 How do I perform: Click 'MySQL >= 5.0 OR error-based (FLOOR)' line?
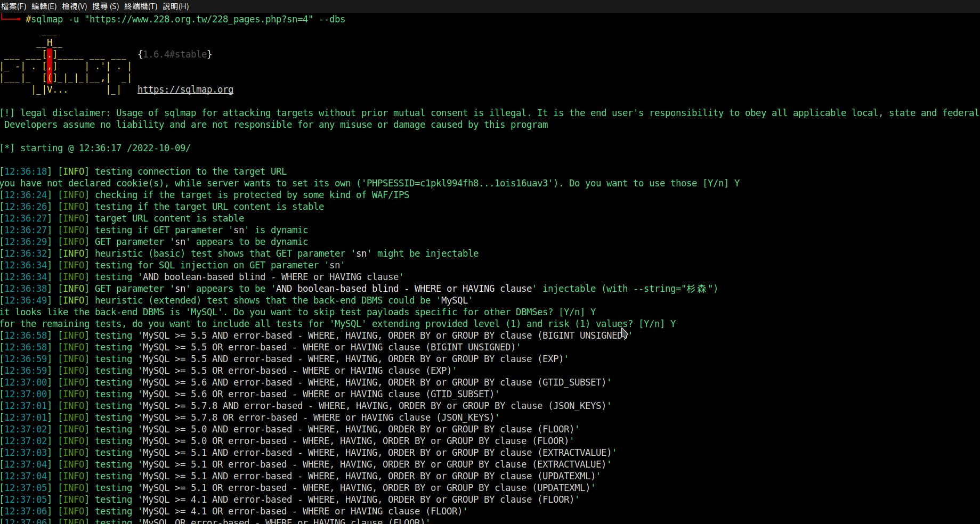[x=287, y=441]
